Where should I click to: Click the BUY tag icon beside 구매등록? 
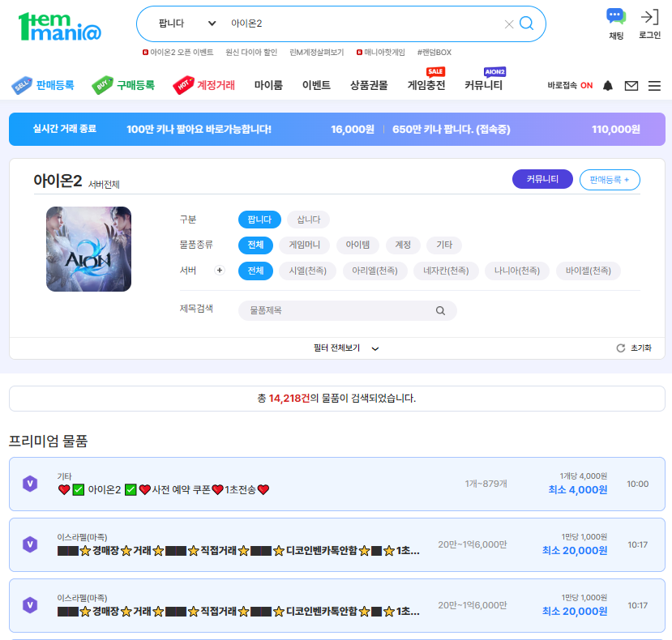(102, 85)
